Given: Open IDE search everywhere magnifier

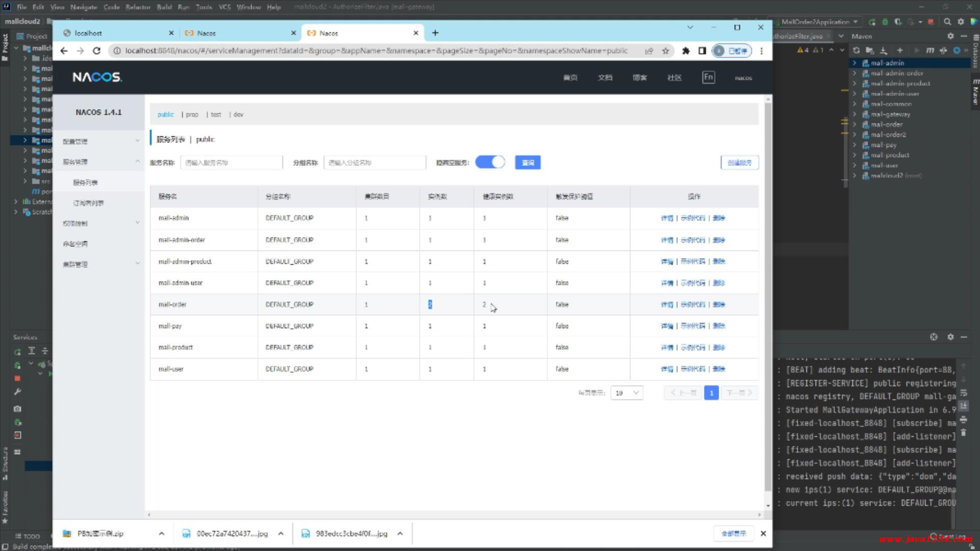Looking at the screenshot, I should 947,21.
